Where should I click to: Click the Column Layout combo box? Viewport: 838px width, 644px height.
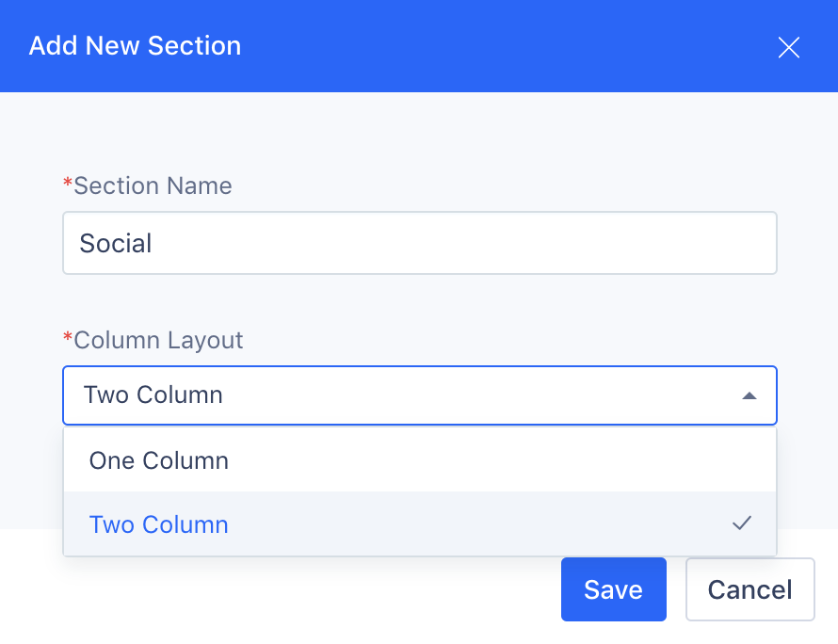click(x=420, y=395)
